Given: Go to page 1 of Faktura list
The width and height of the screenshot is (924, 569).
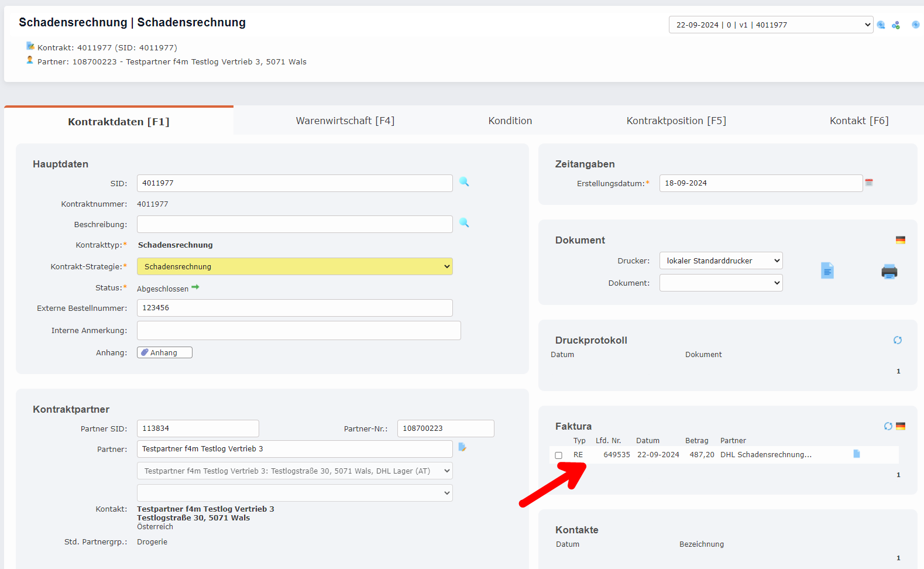Looking at the screenshot, I should [898, 475].
